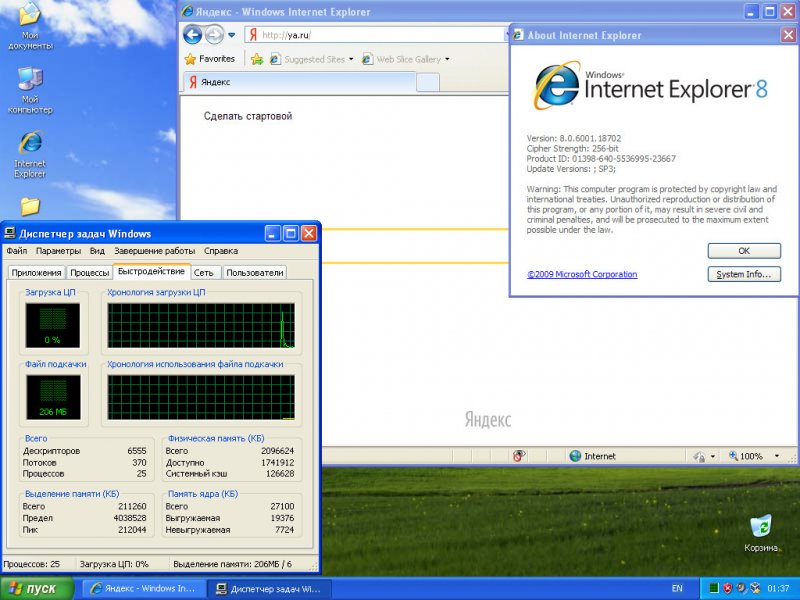This screenshot has height=600, width=800.
Task: Open the Favorites star button
Action: [210, 59]
